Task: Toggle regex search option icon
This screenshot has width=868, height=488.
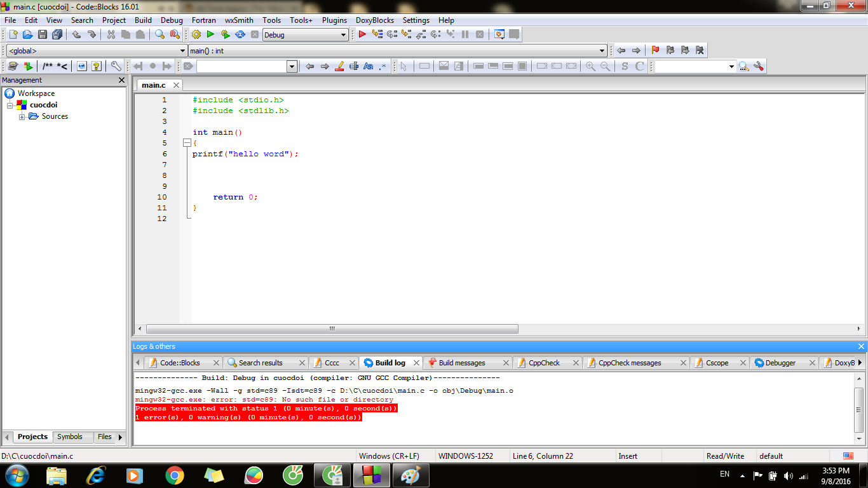Action: tap(383, 66)
